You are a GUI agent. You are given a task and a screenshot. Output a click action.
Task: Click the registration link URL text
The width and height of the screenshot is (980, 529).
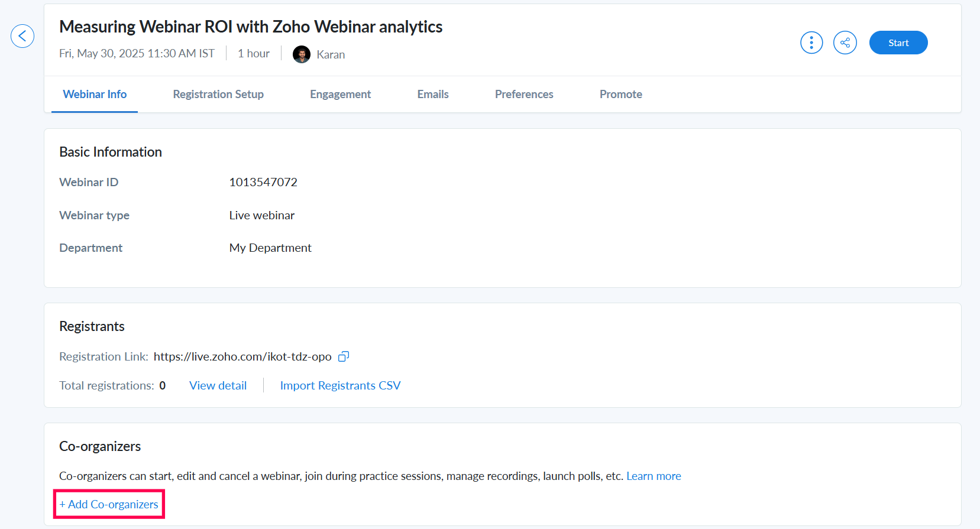[242, 356]
